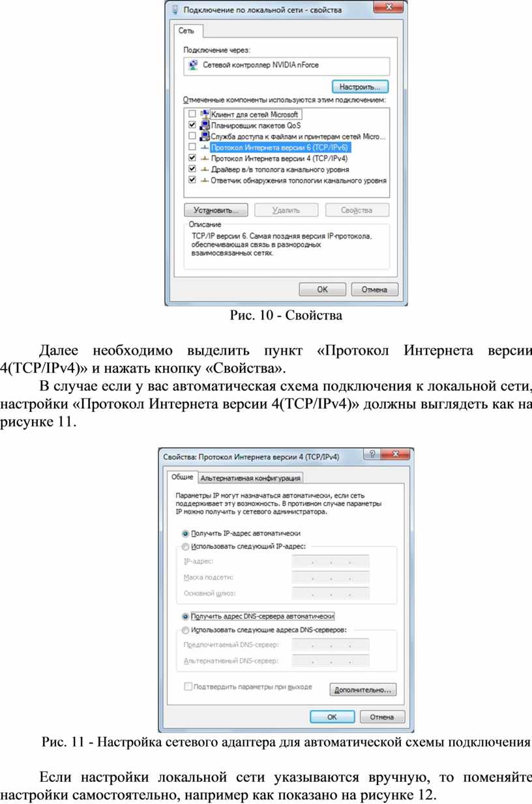Toggle the "Ответчик обнаружения топологии" checkbox
The image size is (532, 804).
pos(192,181)
